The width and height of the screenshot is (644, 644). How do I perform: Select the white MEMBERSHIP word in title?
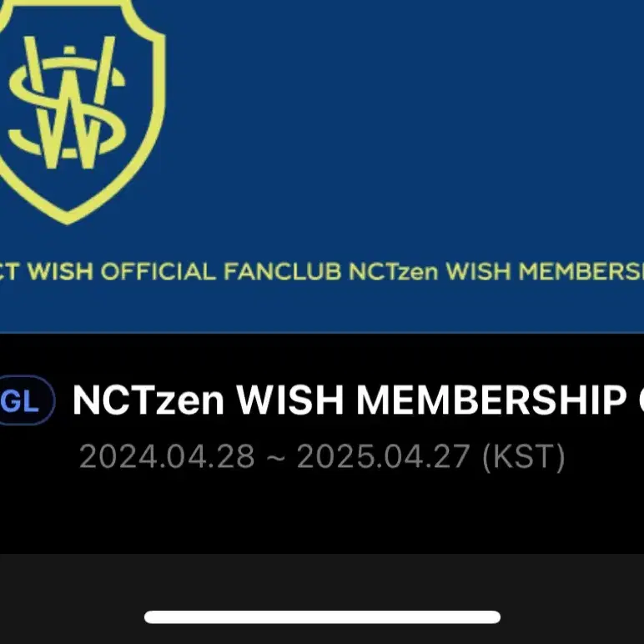click(491, 400)
